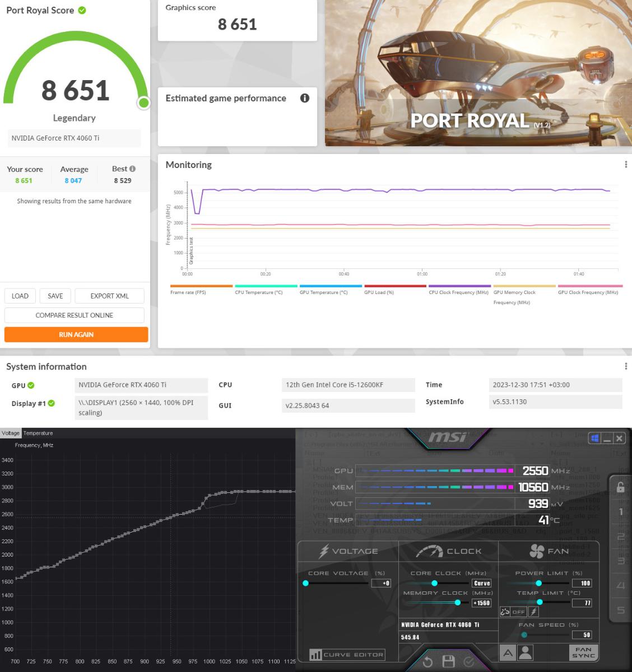Click the Power Limit 100 value field
The width and height of the screenshot is (632, 672).
(582, 584)
